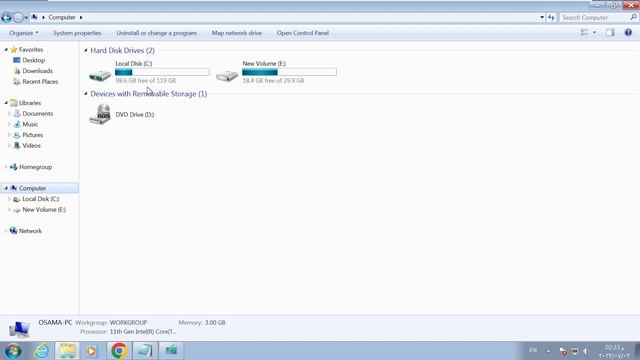Refresh the Computer view
This screenshot has width=640, height=360.
tap(551, 18)
